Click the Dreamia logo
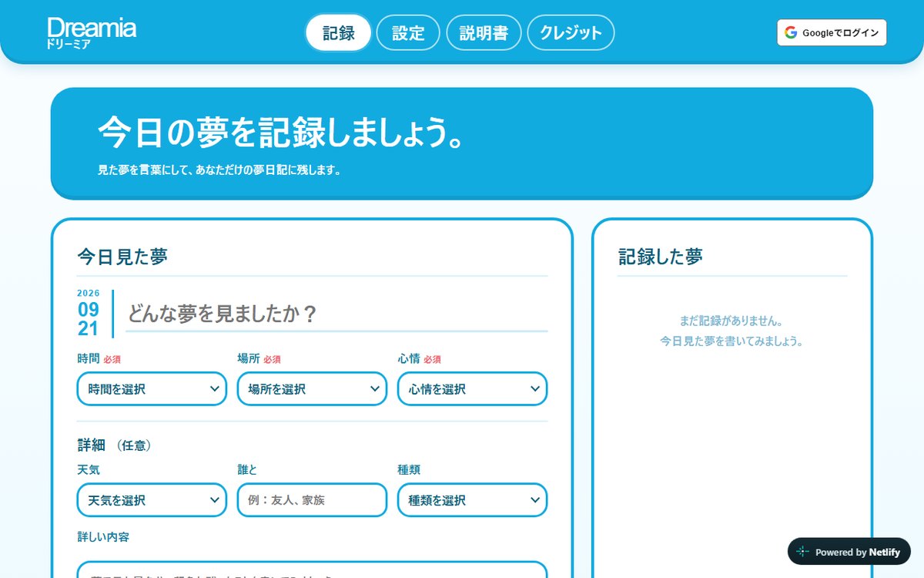The width and height of the screenshot is (924, 578). 91,33
